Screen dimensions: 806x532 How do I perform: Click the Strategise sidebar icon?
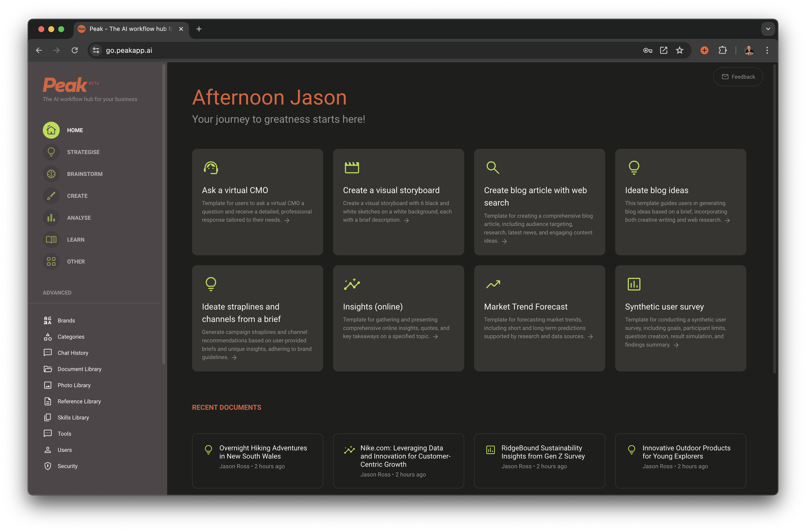[x=51, y=152]
